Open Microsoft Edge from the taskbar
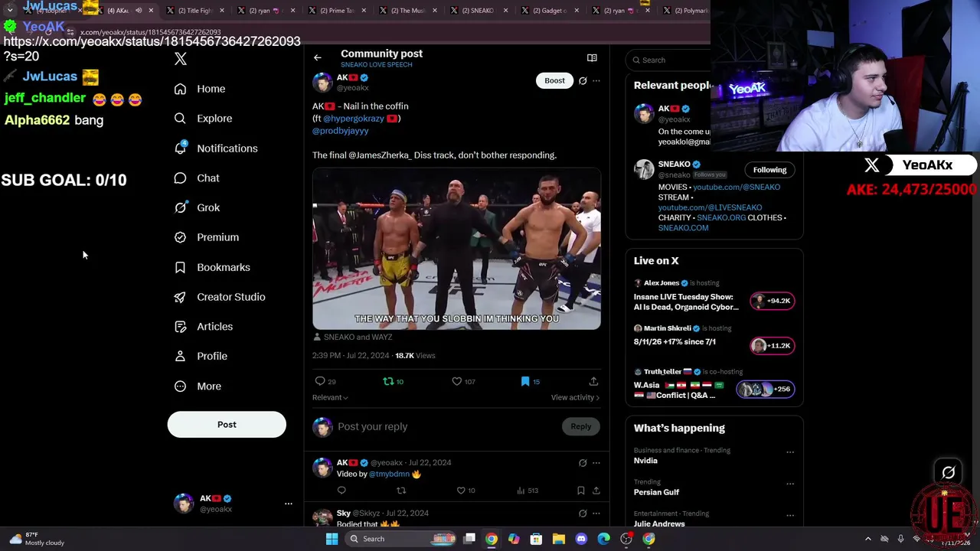Image resolution: width=980 pixels, height=551 pixels. point(604,539)
